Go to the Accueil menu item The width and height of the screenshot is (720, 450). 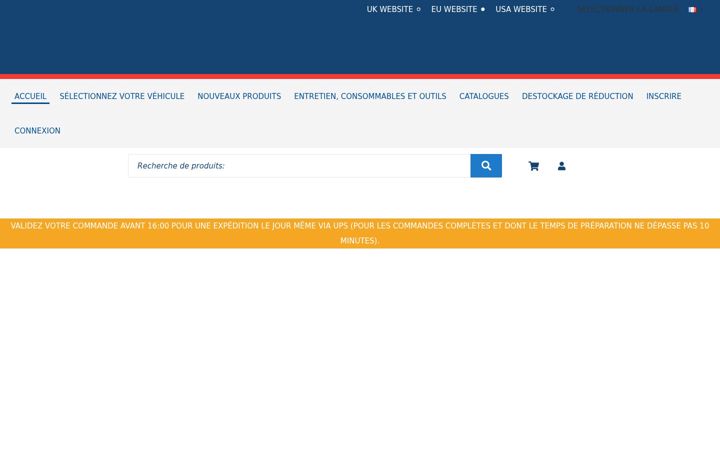(x=30, y=96)
